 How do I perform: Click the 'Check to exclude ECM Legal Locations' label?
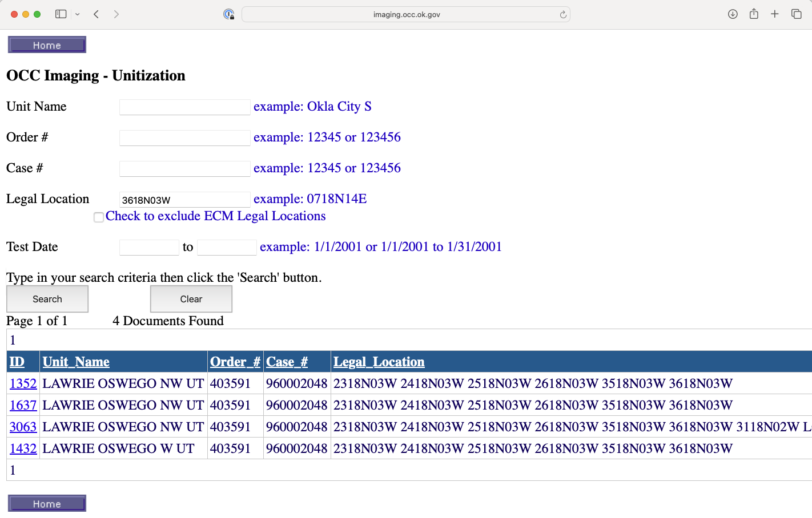pos(216,216)
